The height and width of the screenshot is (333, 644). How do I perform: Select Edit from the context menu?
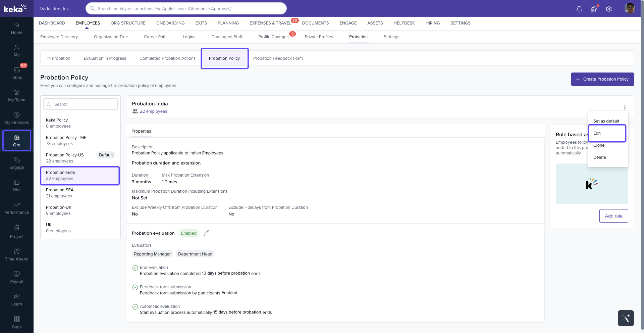597,133
